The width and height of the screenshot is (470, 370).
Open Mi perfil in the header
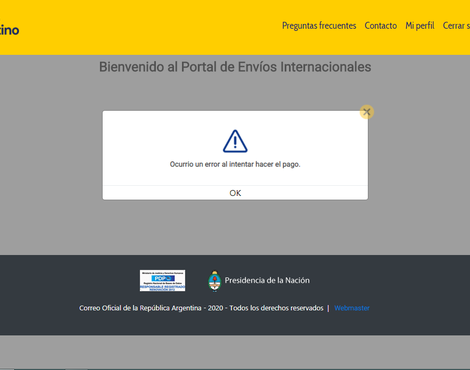pos(420,26)
